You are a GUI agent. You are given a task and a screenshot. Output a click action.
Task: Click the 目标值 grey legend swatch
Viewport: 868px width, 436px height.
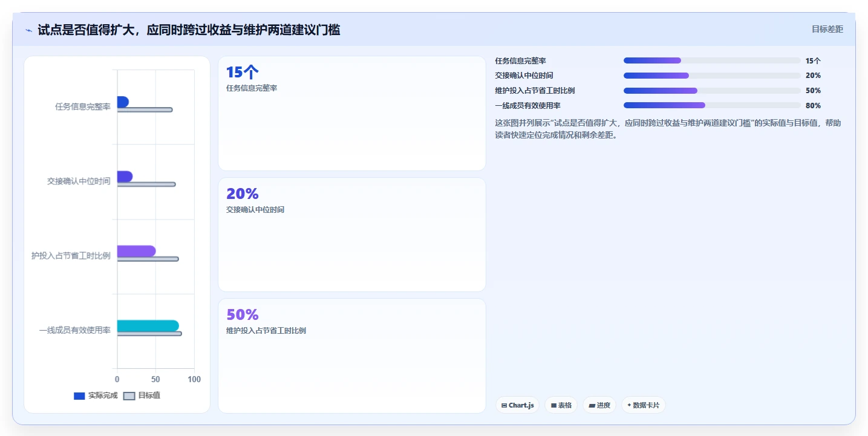129,396
